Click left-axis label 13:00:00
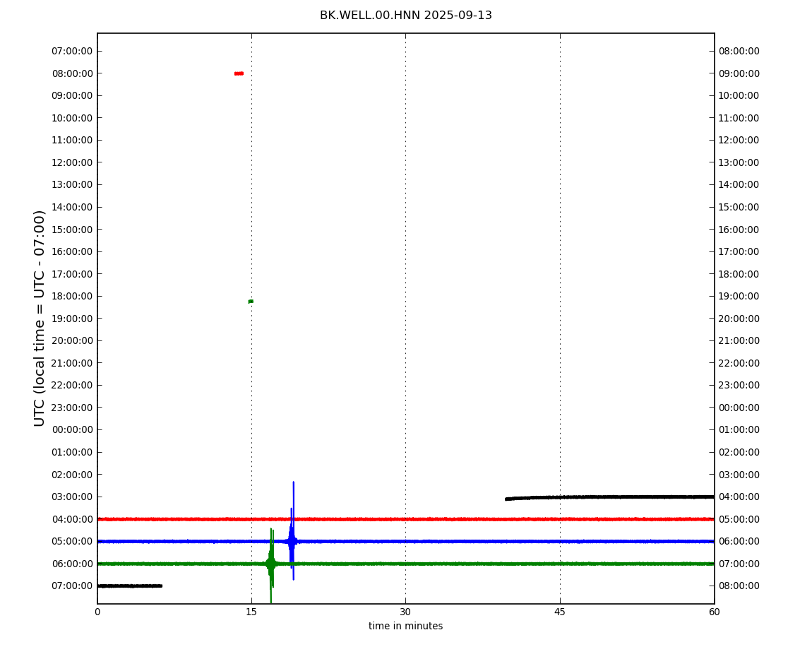 point(73,185)
